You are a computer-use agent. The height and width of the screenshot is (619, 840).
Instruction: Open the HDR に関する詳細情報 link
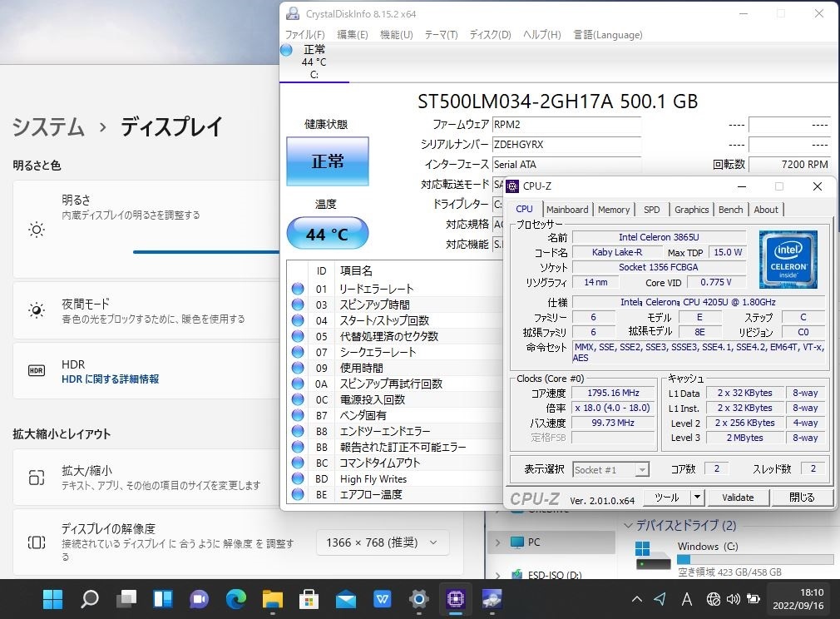111,379
